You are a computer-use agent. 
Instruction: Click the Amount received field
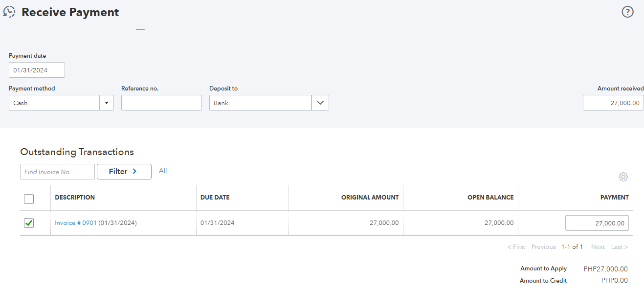[613, 103]
